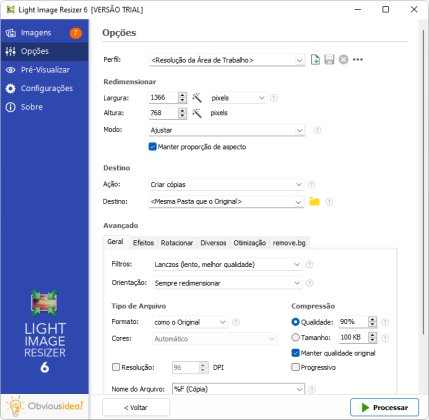This screenshot has height=420, width=429.
Task: Create a new profile with the page-plus icon
Action: coord(315,60)
